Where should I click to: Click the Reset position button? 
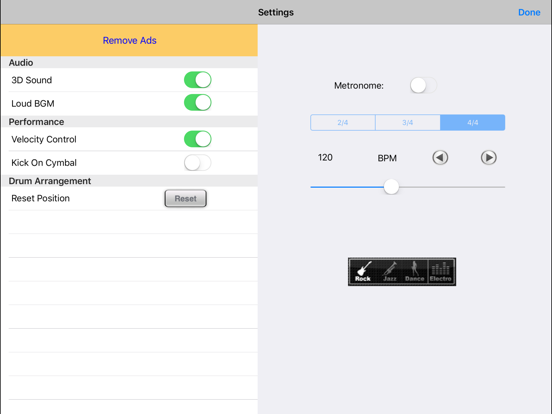(x=186, y=199)
